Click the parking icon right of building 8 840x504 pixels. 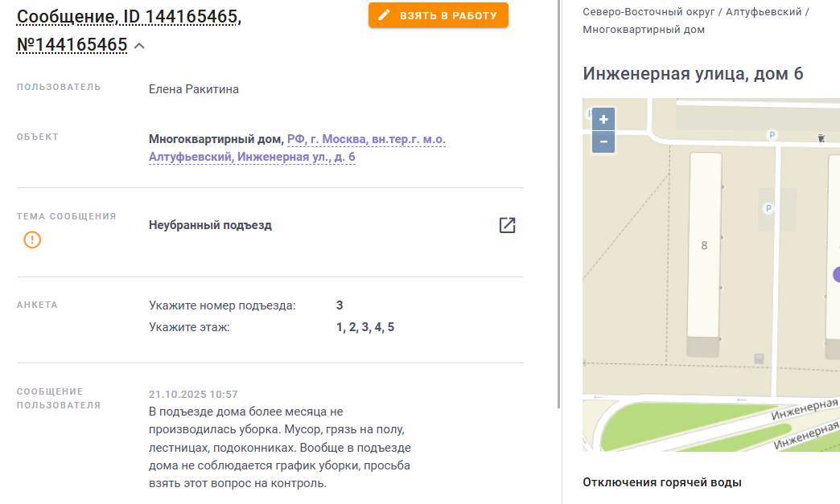[x=768, y=209]
